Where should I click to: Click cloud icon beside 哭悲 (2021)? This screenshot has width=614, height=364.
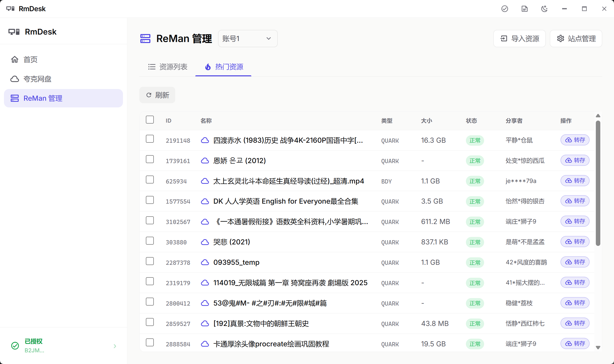(x=205, y=242)
